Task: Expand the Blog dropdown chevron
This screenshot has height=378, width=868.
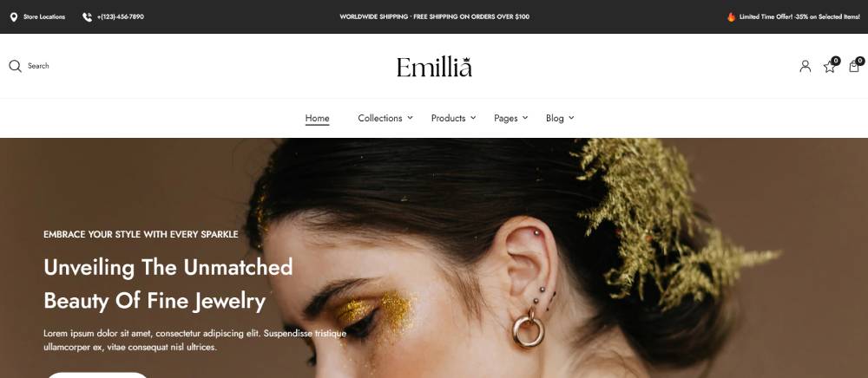Action: tap(571, 118)
